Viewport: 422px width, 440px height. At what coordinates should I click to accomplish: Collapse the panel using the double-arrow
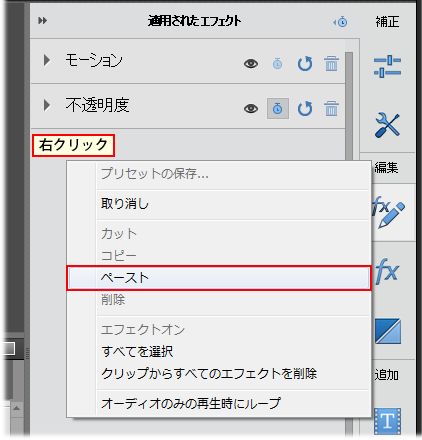[x=42, y=21]
